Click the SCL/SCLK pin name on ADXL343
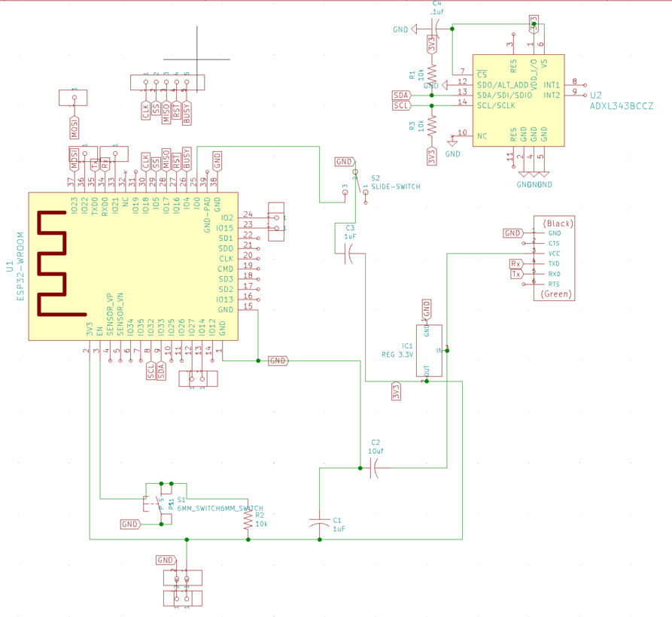This screenshot has width=672, height=617. point(496,105)
